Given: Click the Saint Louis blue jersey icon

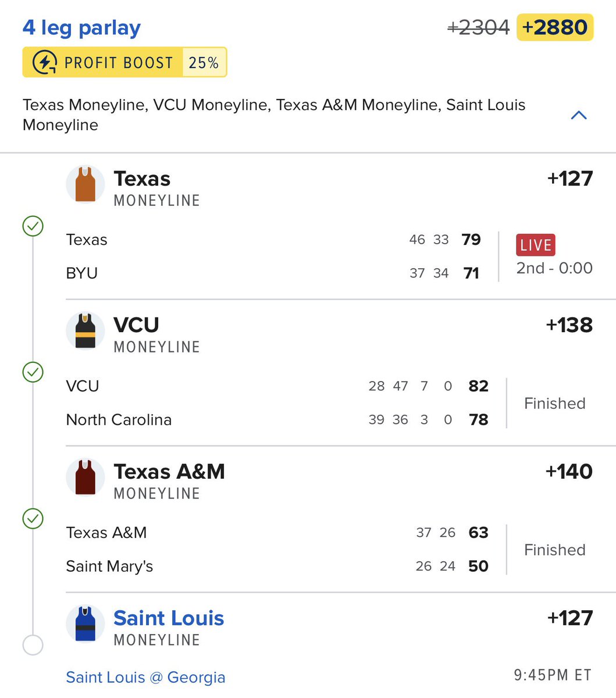Looking at the screenshot, I should pyautogui.click(x=86, y=624).
